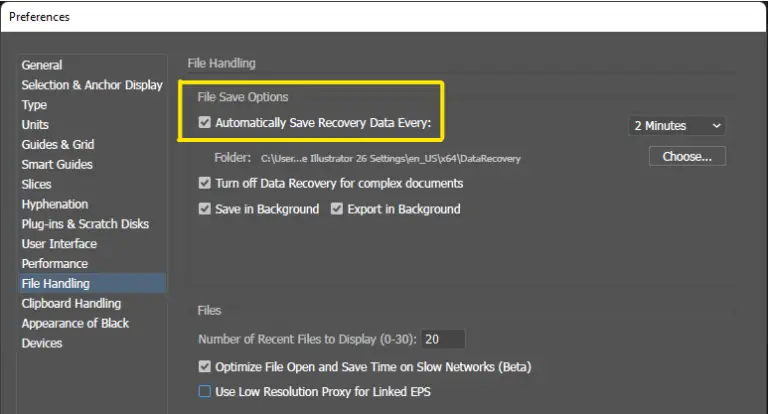
Task: Uncheck Optimize File Open and Save Time
Action: tap(206, 367)
